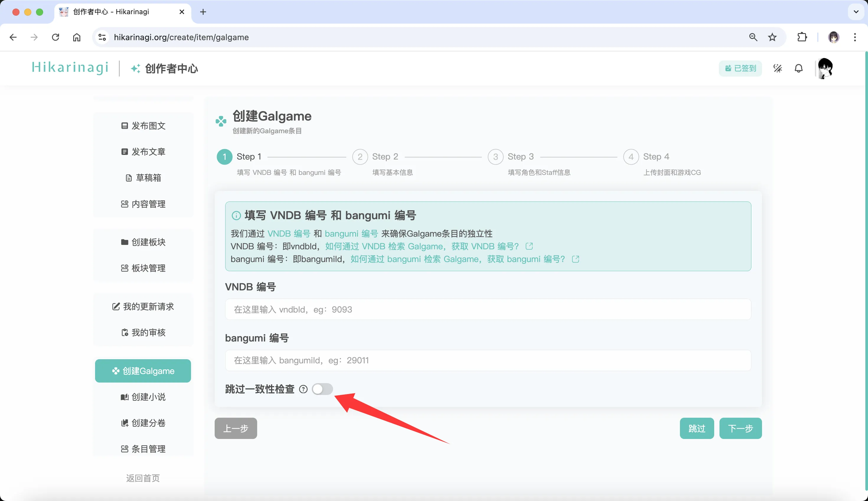Open the user avatar menu in the page header
The width and height of the screenshot is (868, 501).
point(825,68)
